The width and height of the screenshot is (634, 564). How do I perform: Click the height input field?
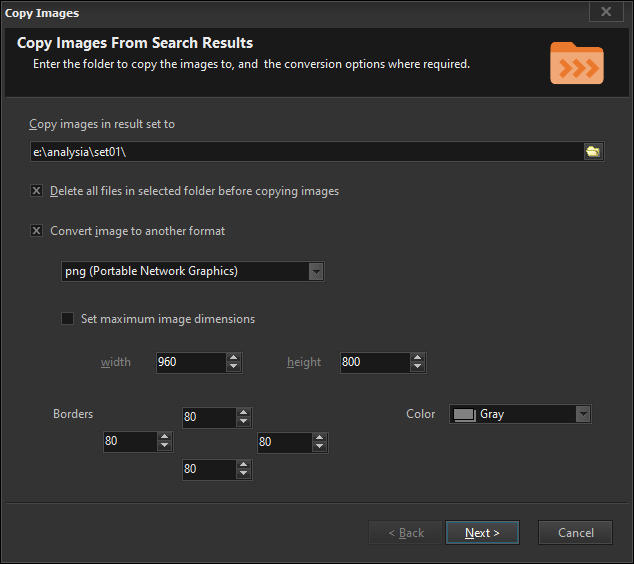coord(374,362)
